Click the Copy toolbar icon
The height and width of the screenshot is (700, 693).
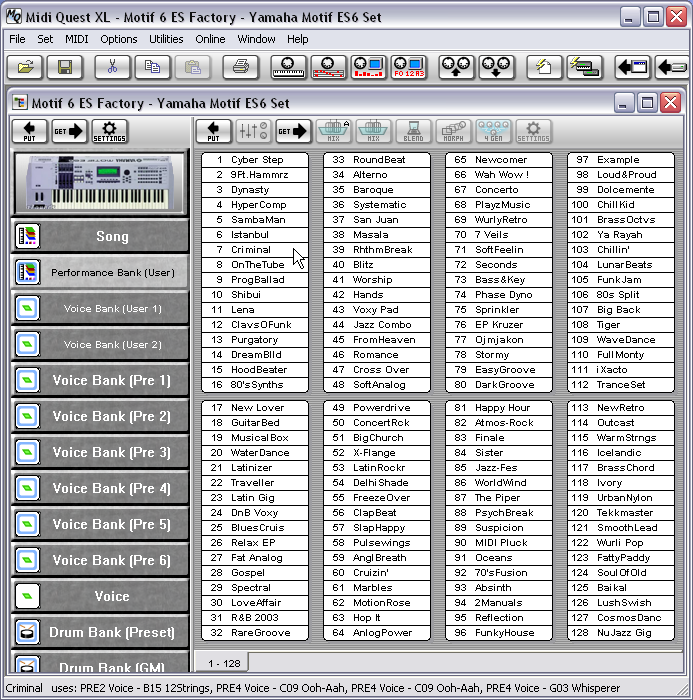(152, 67)
